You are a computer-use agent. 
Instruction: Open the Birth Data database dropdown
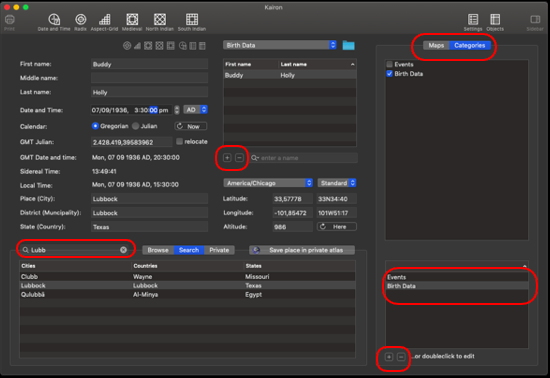point(280,45)
